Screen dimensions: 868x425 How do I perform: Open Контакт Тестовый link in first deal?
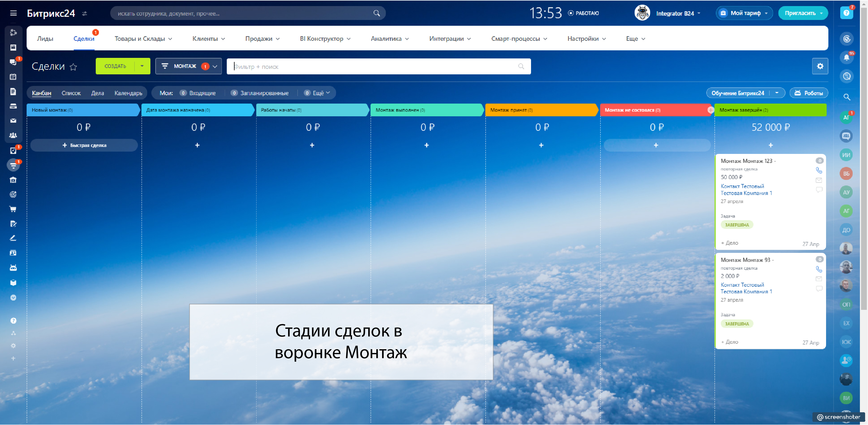coord(742,186)
